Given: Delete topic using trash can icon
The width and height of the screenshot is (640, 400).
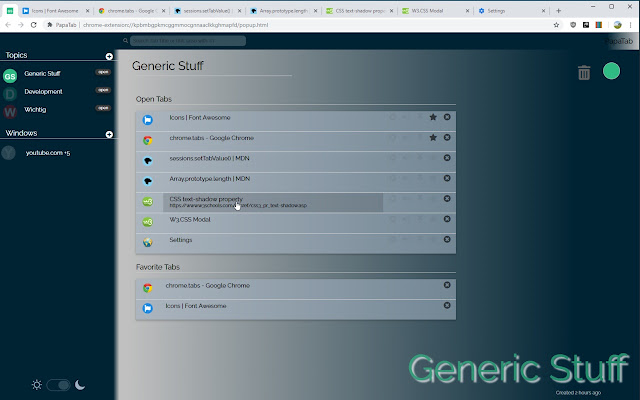Looking at the screenshot, I should (584, 73).
